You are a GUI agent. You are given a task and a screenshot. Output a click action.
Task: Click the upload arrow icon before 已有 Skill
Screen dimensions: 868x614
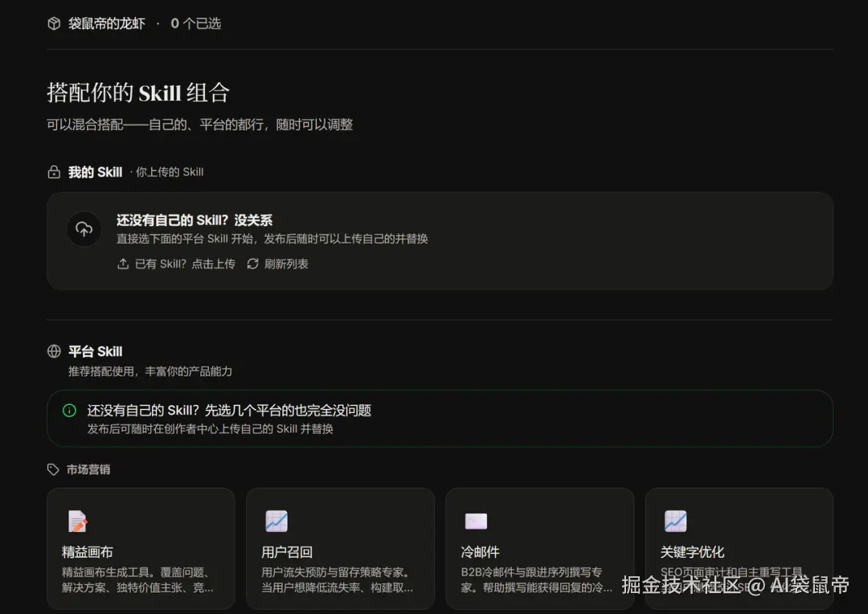123,264
